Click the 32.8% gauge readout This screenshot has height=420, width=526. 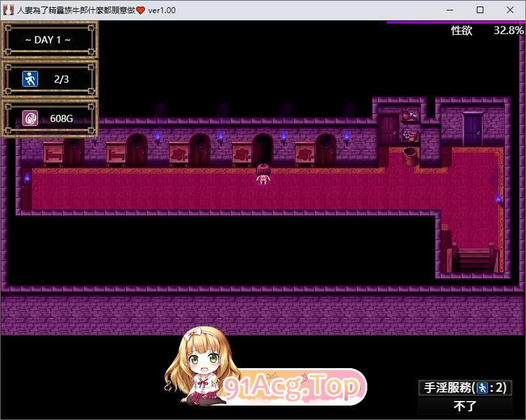click(x=508, y=31)
